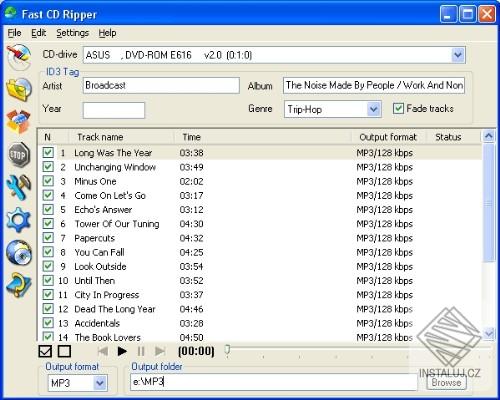
Task: Uncheck track 8 You Can Fall
Action: click(48, 252)
